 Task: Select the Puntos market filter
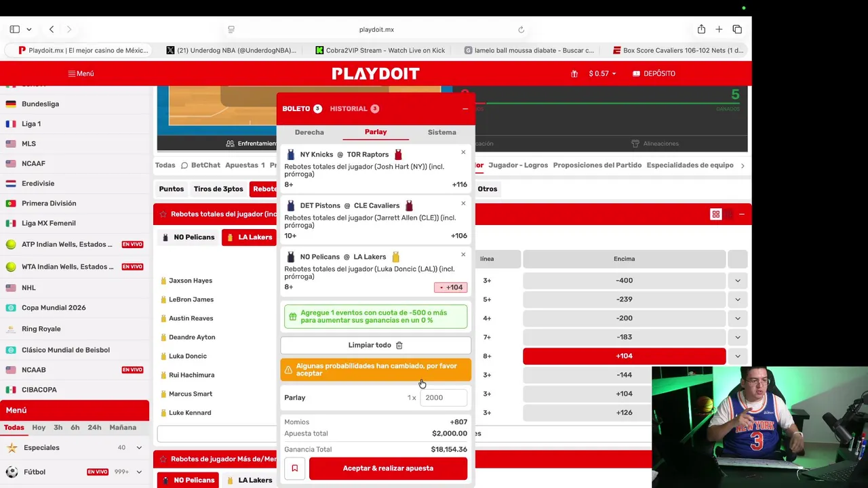point(172,189)
